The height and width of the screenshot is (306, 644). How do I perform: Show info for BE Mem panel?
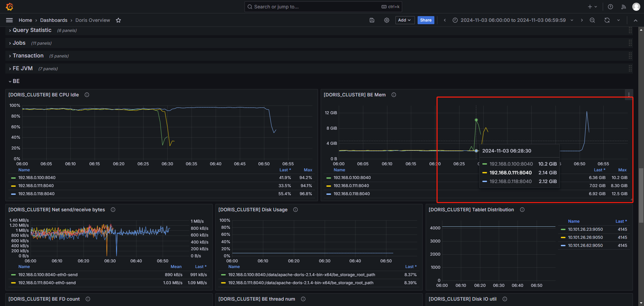394,95
